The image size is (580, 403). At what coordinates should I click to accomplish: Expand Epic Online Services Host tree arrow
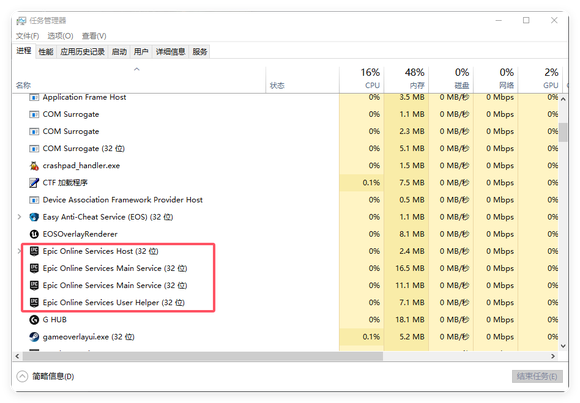19,251
